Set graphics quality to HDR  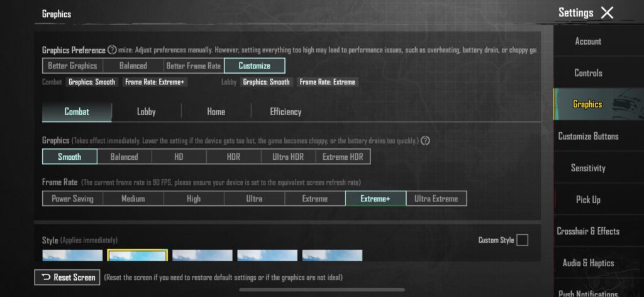(233, 157)
